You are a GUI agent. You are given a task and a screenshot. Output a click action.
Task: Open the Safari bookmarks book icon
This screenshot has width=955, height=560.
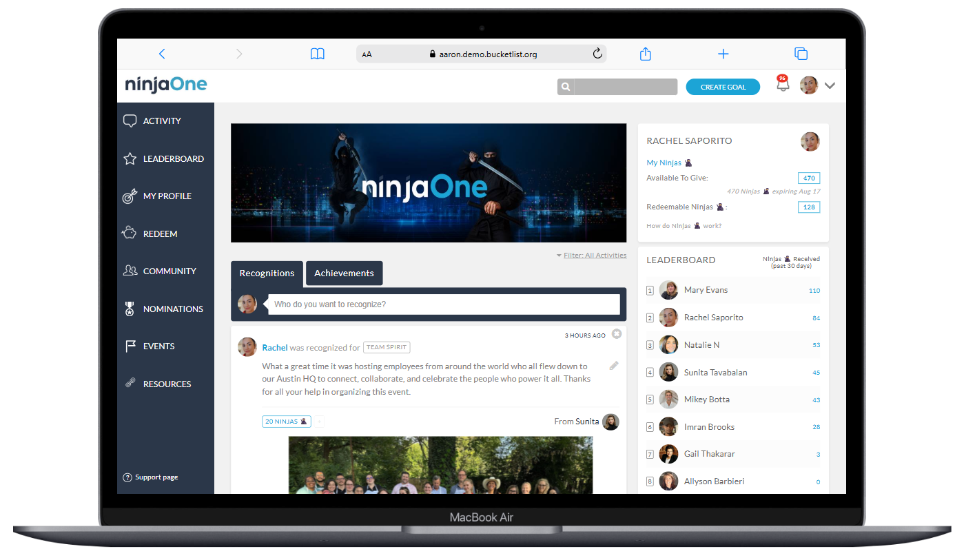(x=317, y=54)
